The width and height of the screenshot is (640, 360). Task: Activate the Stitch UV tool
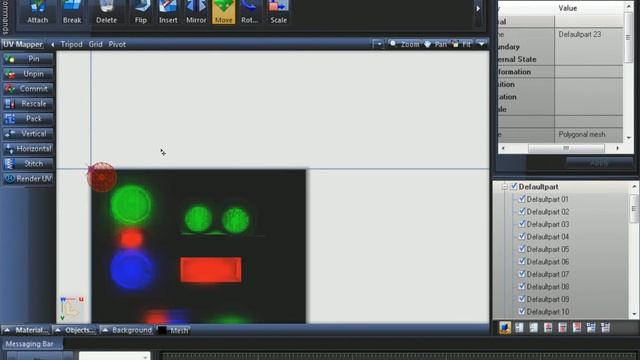pyautogui.click(x=28, y=164)
